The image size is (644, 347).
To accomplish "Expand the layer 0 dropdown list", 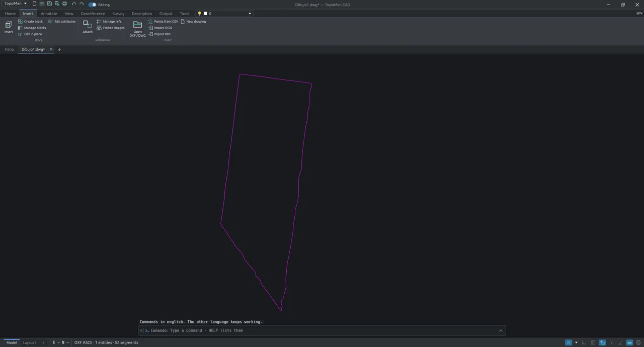I will point(250,14).
